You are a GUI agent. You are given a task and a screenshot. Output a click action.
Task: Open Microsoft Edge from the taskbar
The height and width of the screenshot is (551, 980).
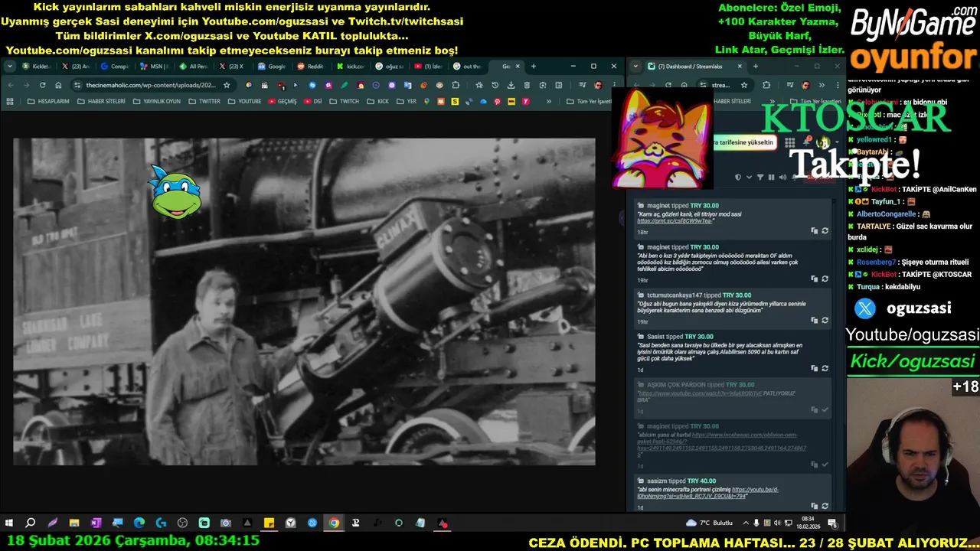139,523
